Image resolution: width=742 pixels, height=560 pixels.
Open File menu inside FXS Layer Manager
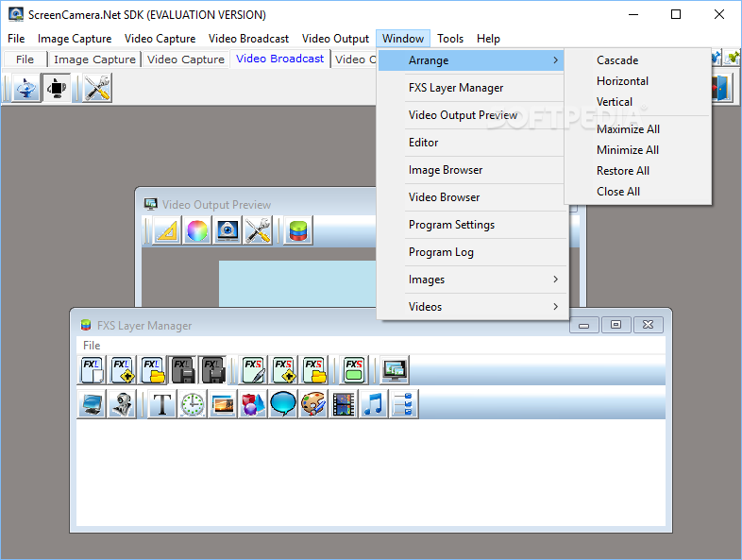point(92,345)
